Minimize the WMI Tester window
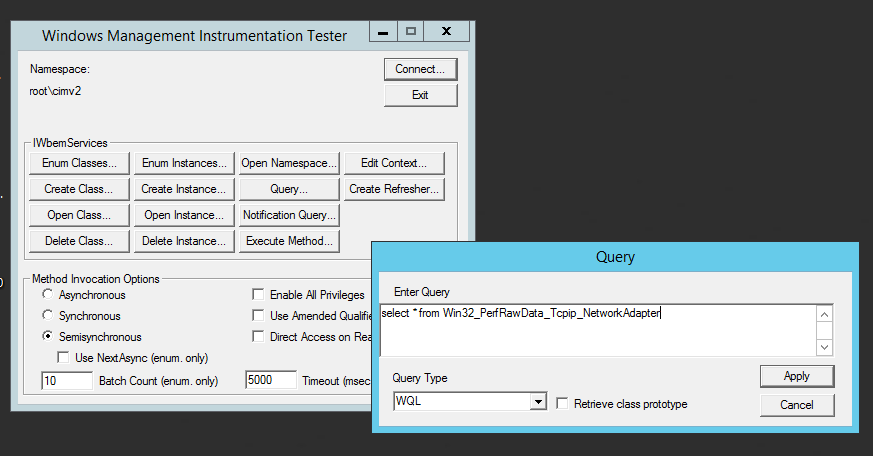Viewport: 873px width, 456px height. (x=383, y=32)
